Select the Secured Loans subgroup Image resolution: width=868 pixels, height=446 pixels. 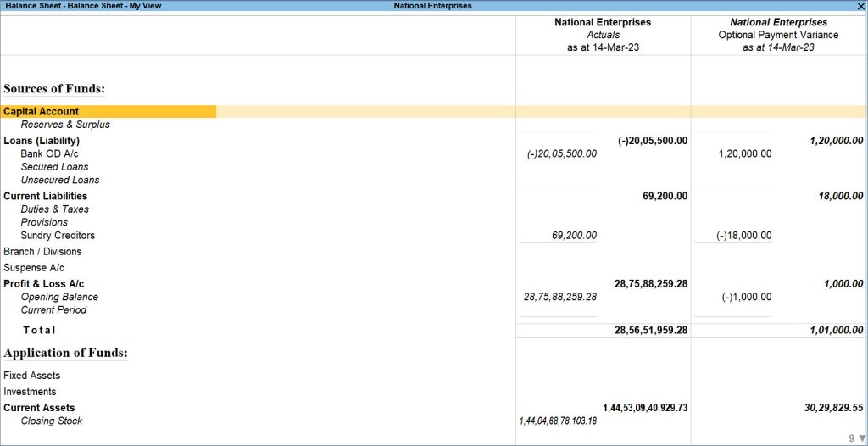(x=54, y=167)
